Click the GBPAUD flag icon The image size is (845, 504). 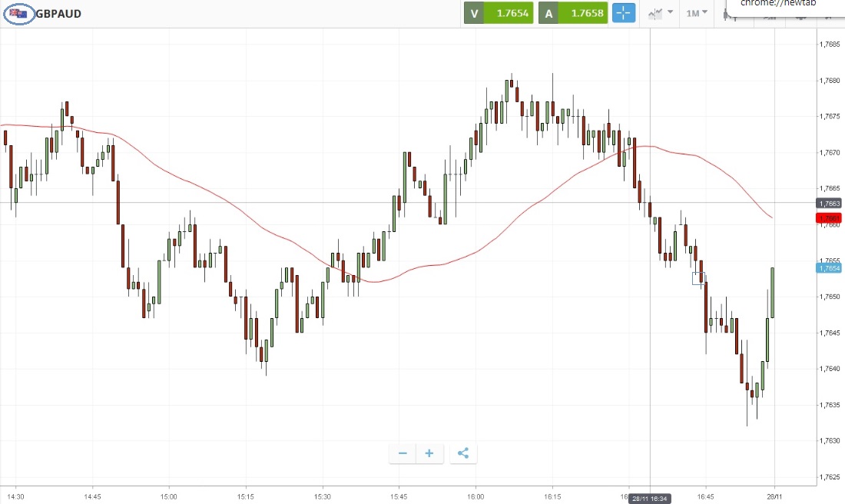(18, 13)
